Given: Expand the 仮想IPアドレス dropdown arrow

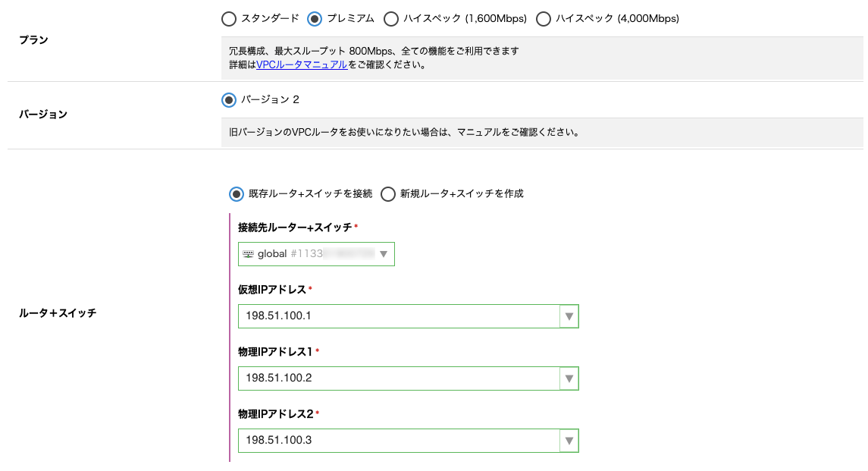Looking at the screenshot, I should [x=569, y=316].
